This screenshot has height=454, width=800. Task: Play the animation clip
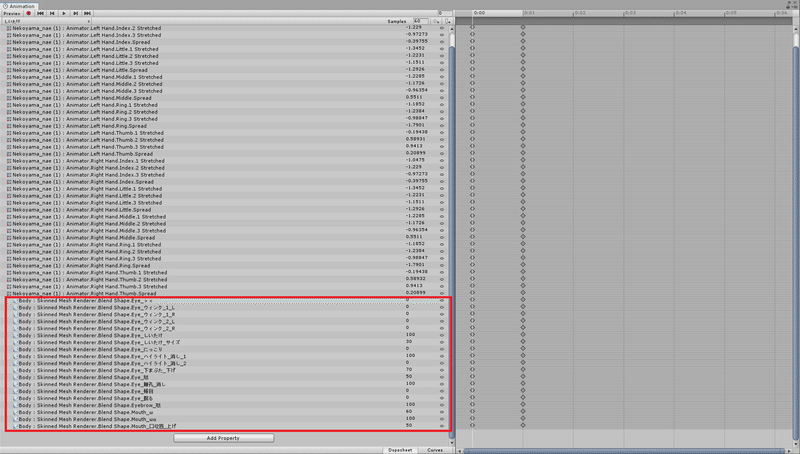64,13
